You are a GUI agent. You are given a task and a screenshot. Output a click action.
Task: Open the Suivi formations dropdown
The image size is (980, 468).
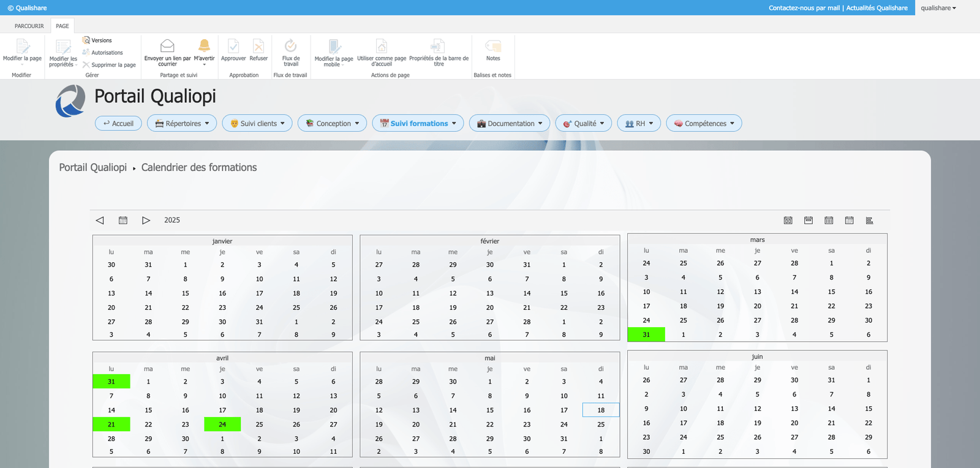point(418,123)
